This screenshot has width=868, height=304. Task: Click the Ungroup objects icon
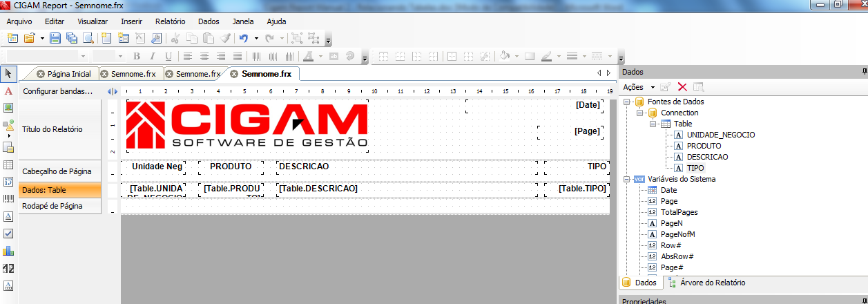[314, 38]
